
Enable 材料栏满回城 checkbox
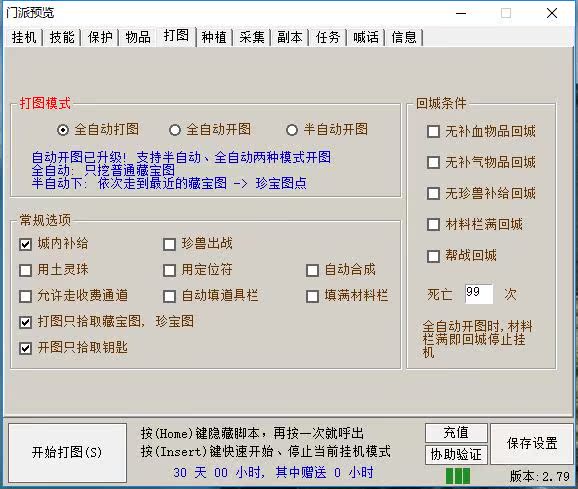tap(434, 224)
